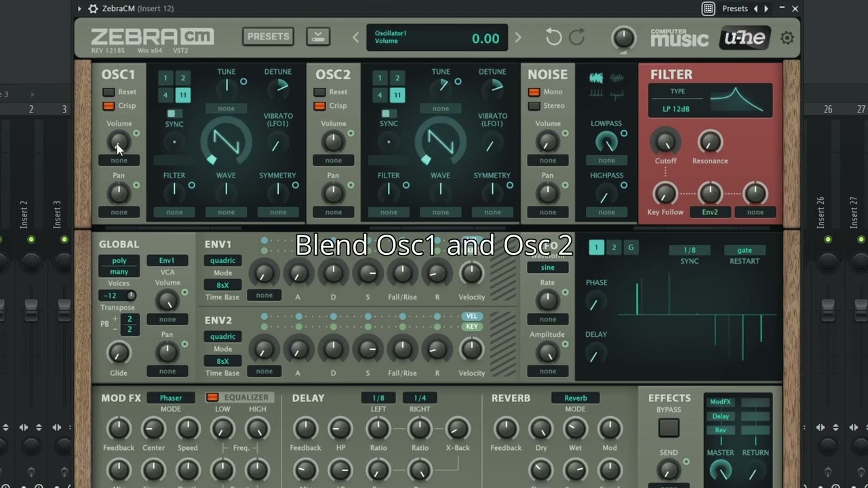Open Mod FX mode Phaser dropdown

tap(170, 398)
